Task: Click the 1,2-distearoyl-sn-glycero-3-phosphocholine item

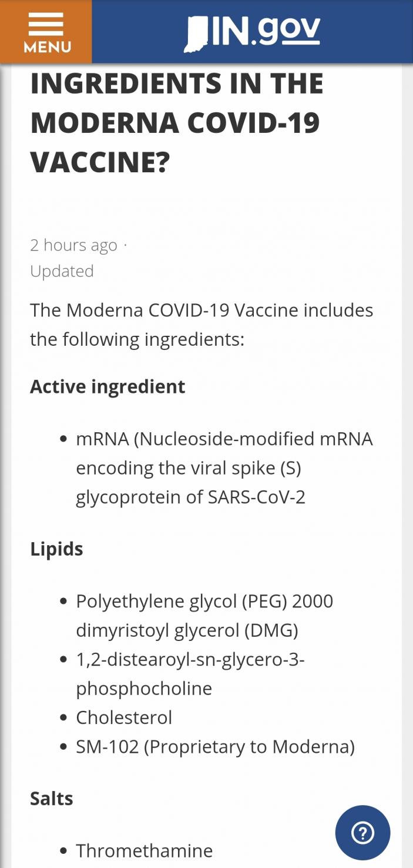Action: coord(190,674)
